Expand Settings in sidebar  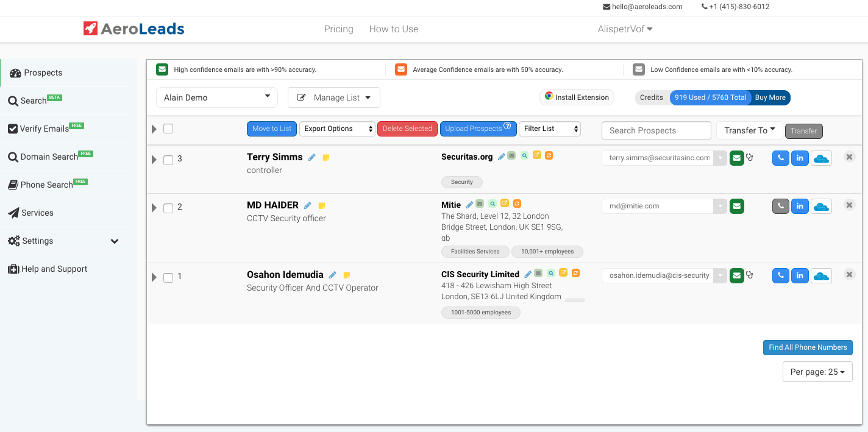(64, 241)
